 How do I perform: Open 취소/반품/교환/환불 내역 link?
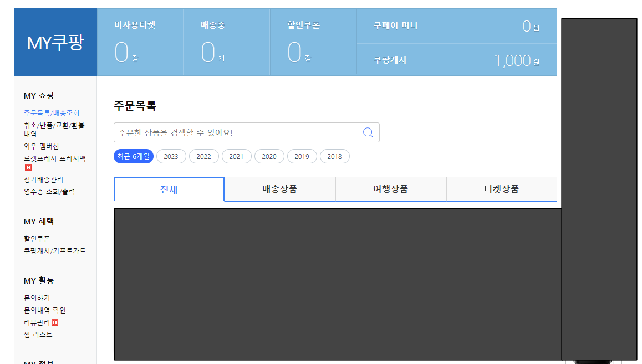point(54,129)
